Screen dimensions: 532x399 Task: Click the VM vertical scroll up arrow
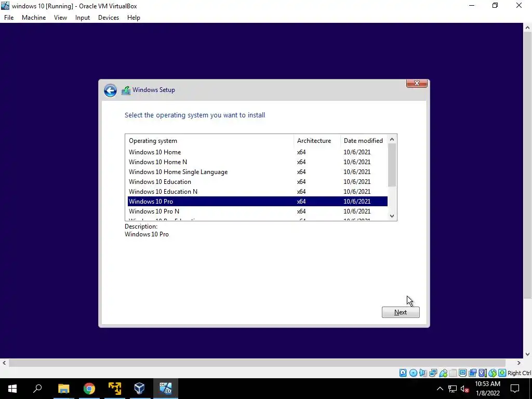tap(528, 28)
